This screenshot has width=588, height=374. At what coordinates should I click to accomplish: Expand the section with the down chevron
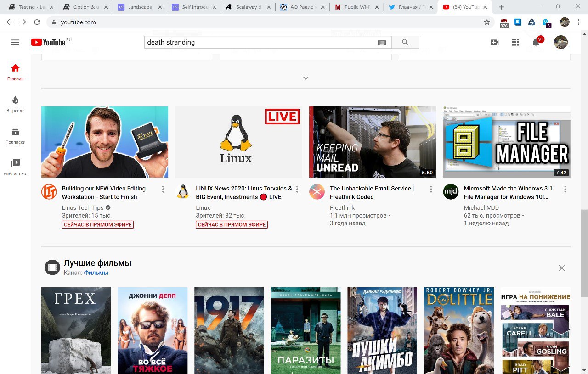coord(306,78)
